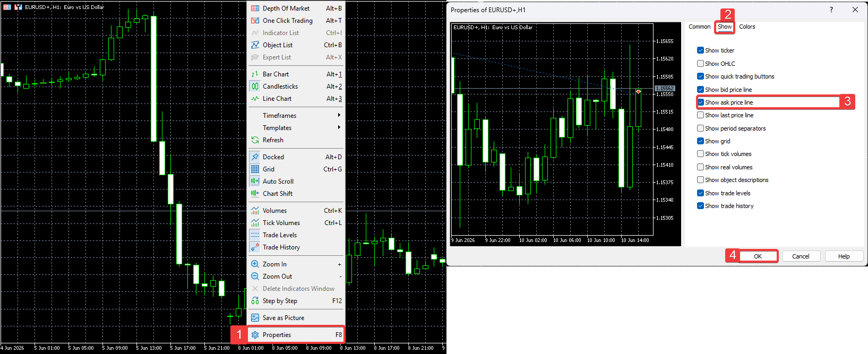The height and width of the screenshot is (354, 868).
Task: Toggle Show quick trading buttons
Action: click(x=700, y=76)
